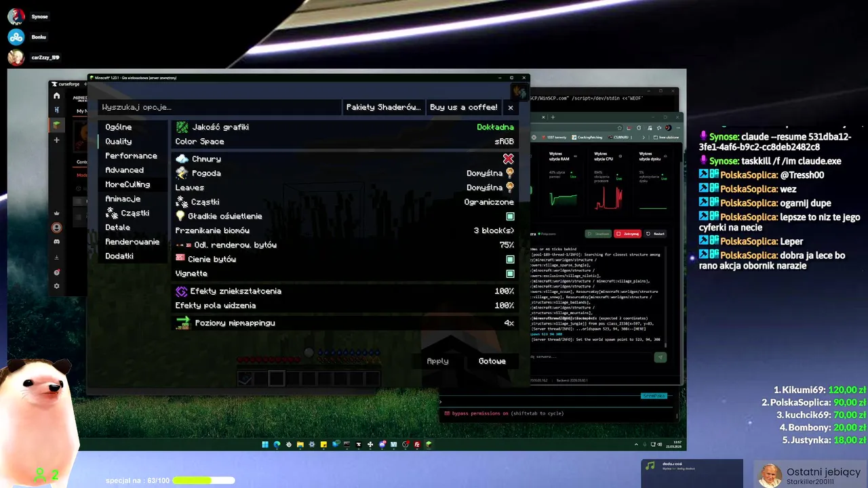Open Discord from the taskbar
Screen dimensions: 868x488
(382, 445)
